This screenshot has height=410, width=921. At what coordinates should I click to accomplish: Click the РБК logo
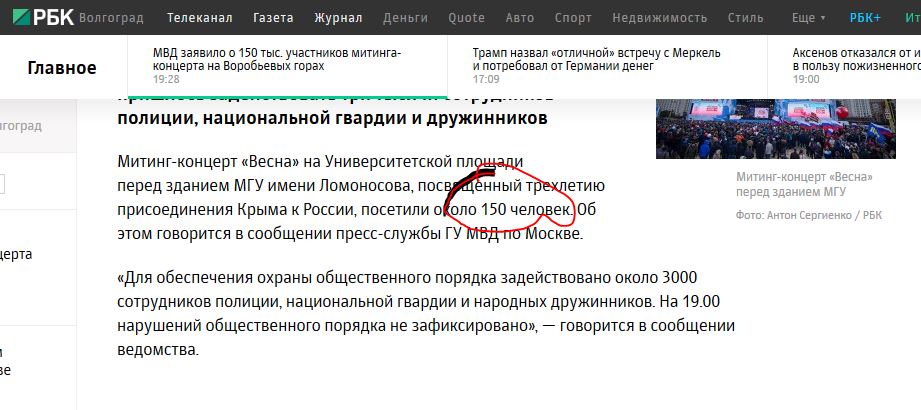43,17
